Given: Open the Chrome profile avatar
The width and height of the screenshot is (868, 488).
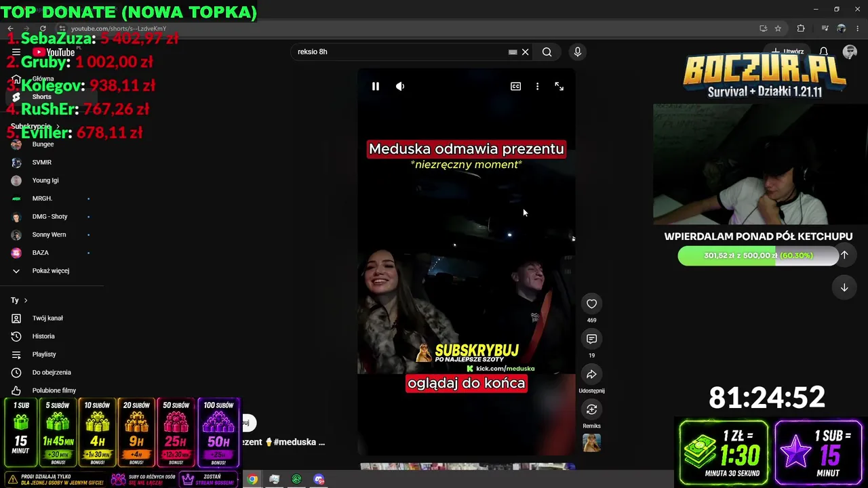Looking at the screenshot, I should pyautogui.click(x=842, y=28).
